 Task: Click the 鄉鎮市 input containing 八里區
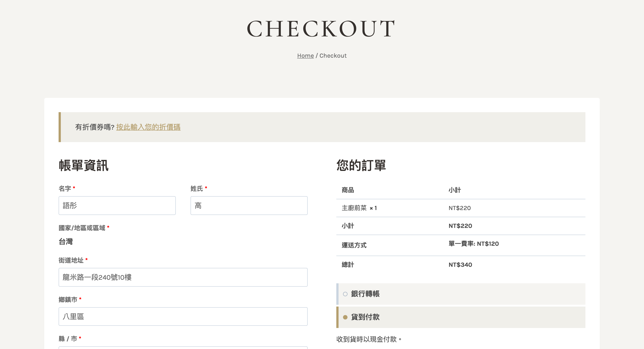pos(183,317)
